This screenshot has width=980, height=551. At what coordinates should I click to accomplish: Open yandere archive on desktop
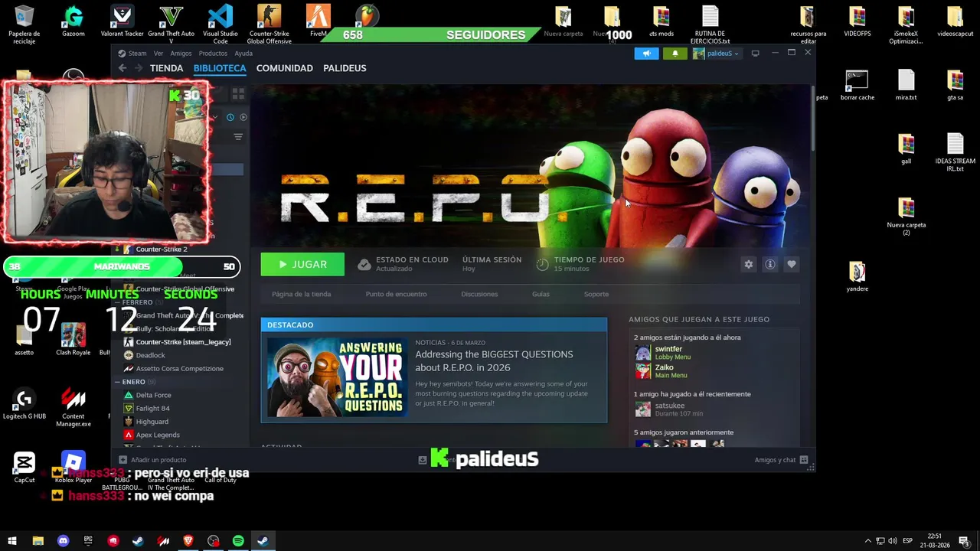click(x=857, y=276)
